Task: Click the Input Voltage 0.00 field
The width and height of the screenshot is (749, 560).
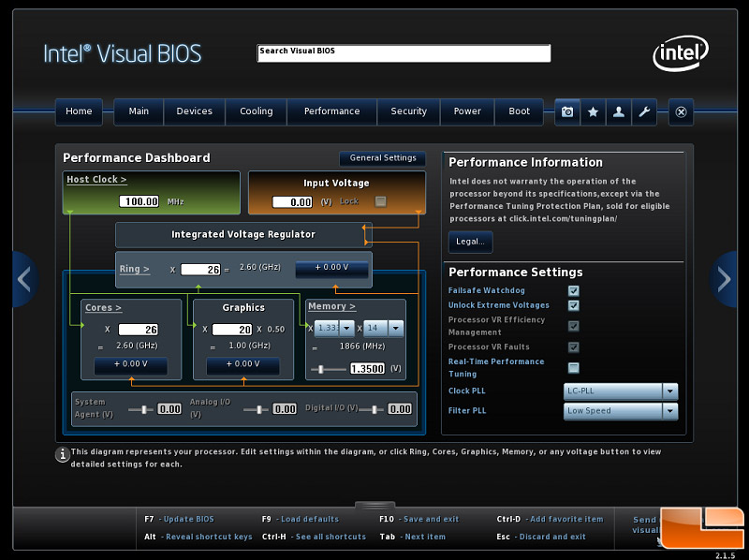Action: click(x=293, y=202)
